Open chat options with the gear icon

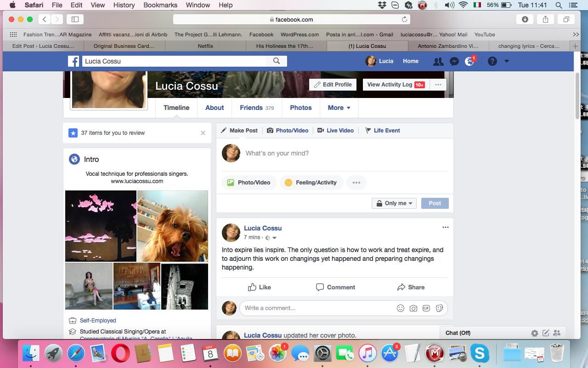(534, 333)
